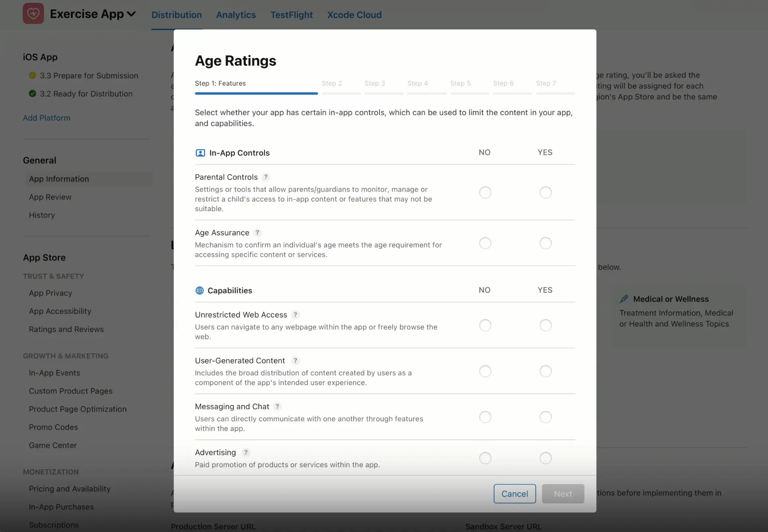768x532 pixels.
Task: Open the Exercise App dropdown chevron
Action: click(x=131, y=14)
